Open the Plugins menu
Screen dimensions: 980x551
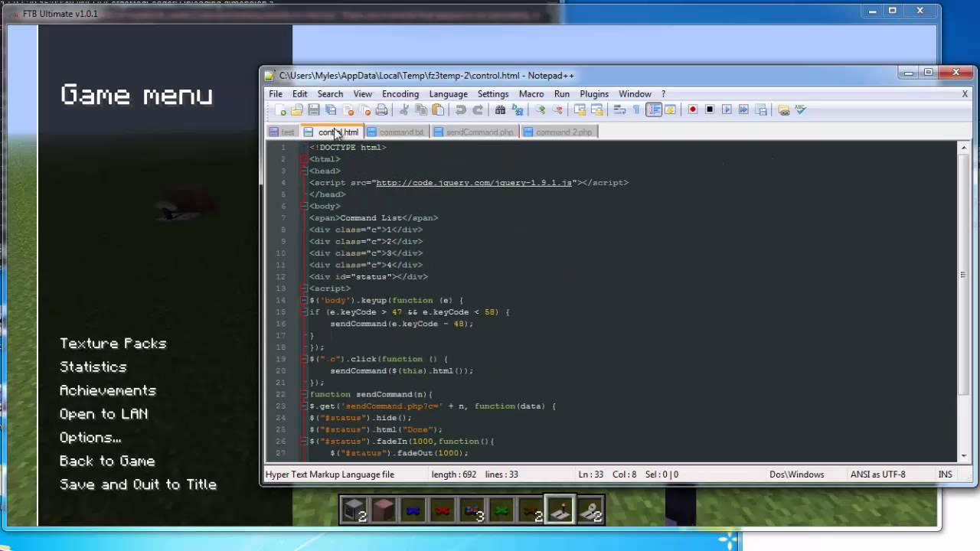pos(594,94)
